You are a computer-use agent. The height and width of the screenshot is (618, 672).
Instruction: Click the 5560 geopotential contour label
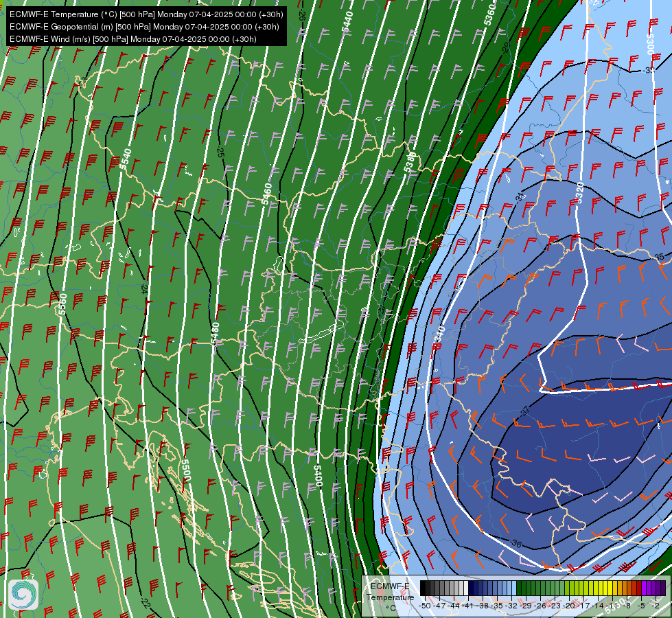63,304
